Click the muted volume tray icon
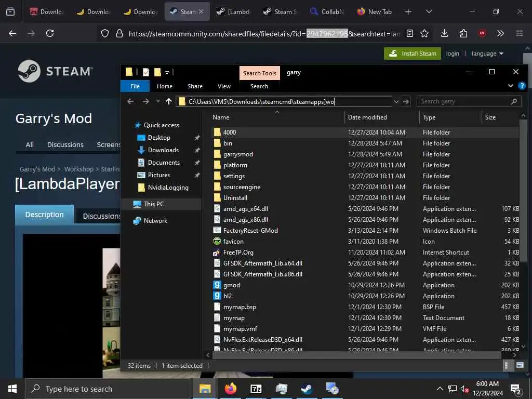Screen dimensions: 532x399 (464, 389)
